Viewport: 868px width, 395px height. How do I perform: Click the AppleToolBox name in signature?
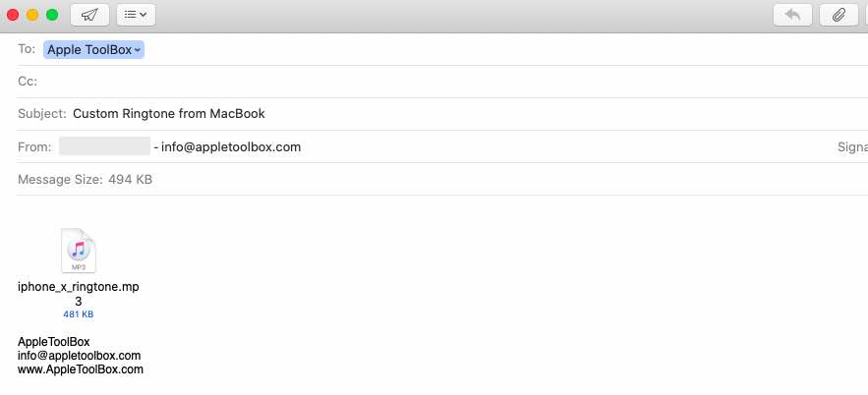pos(54,342)
